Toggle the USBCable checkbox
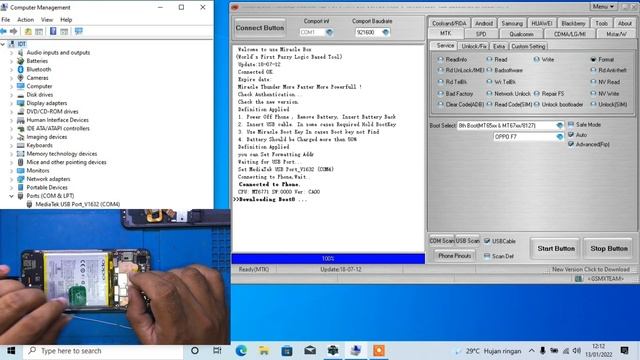640x360 pixels. pyautogui.click(x=487, y=241)
